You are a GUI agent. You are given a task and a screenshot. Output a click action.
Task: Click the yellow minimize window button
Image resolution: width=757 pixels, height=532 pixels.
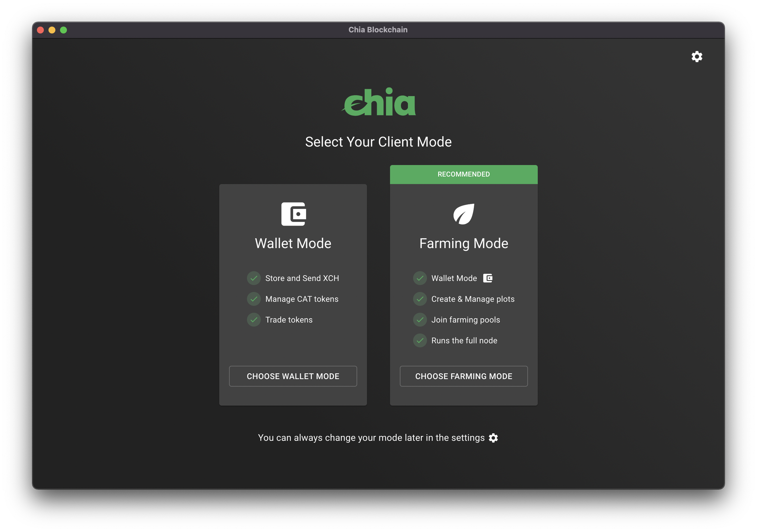[x=52, y=30]
